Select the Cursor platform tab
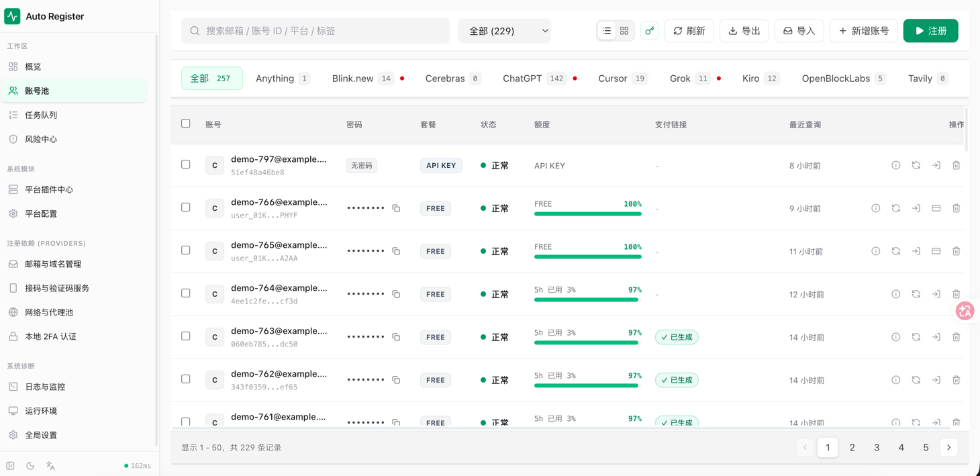980x476 pixels. tap(622, 79)
